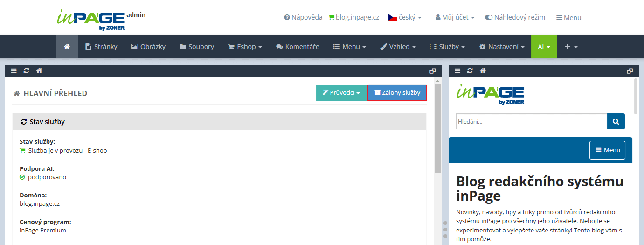644x245 pixels.
Task: Open Soubory in navigation bar
Action: (x=197, y=47)
